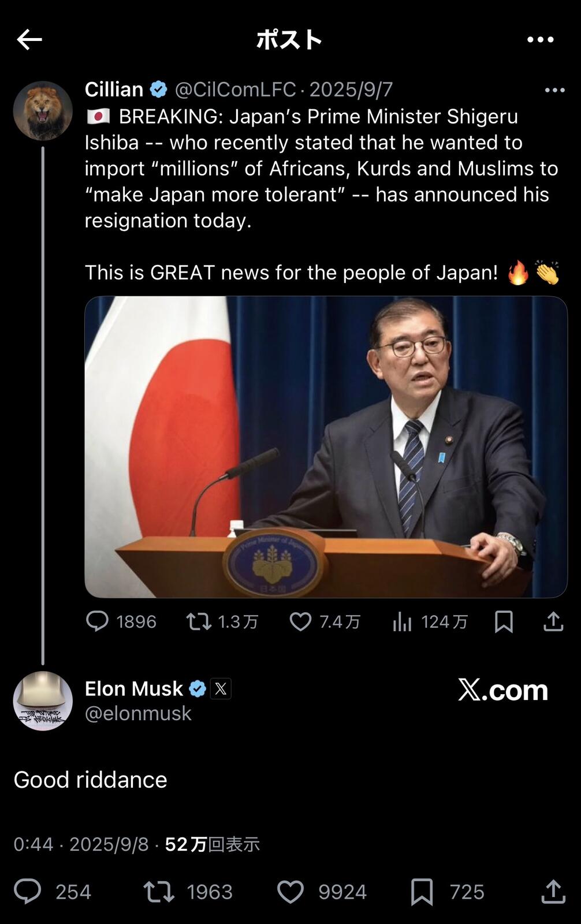Like the post with 9924 likes

click(290, 891)
